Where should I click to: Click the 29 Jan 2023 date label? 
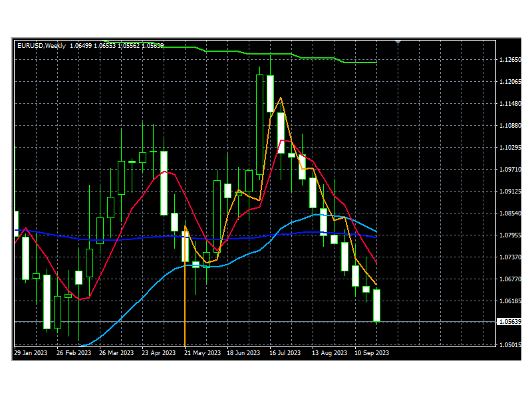[x=31, y=353]
